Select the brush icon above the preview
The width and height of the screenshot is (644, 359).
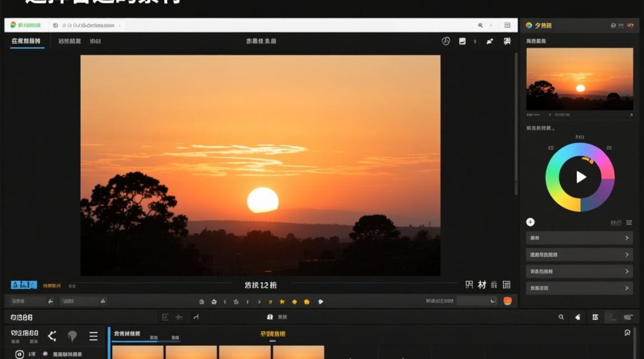click(x=490, y=41)
